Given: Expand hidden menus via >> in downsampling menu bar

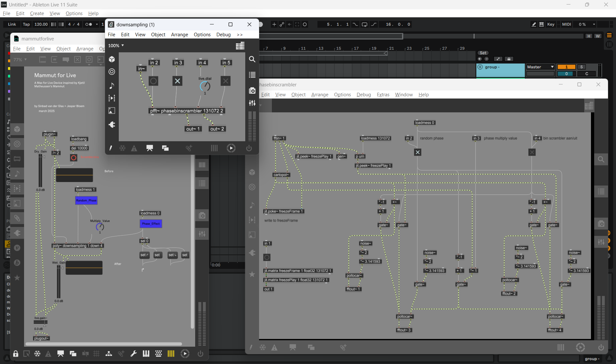Looking at the screenshot, I should tap(239, 35).
